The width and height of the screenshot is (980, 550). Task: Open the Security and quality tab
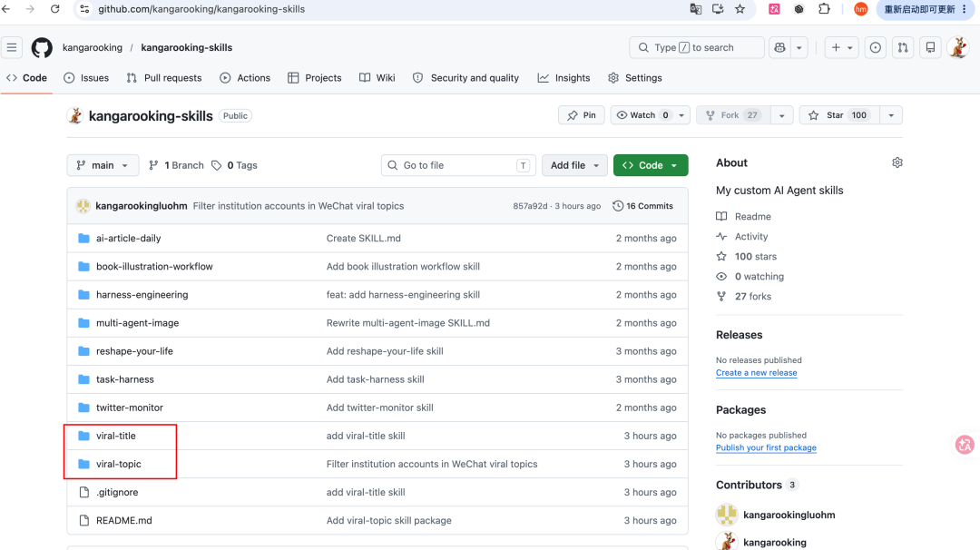[465, 77]
